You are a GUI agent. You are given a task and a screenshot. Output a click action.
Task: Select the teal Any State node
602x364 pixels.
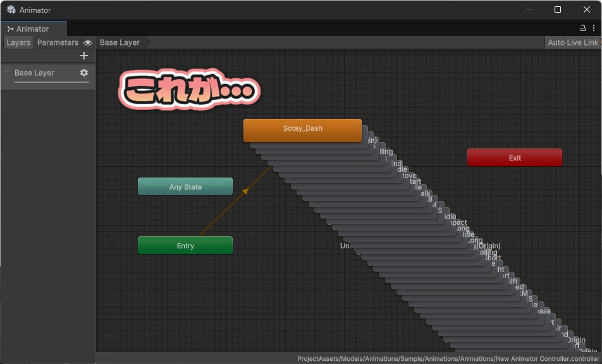tap(185, 186)
